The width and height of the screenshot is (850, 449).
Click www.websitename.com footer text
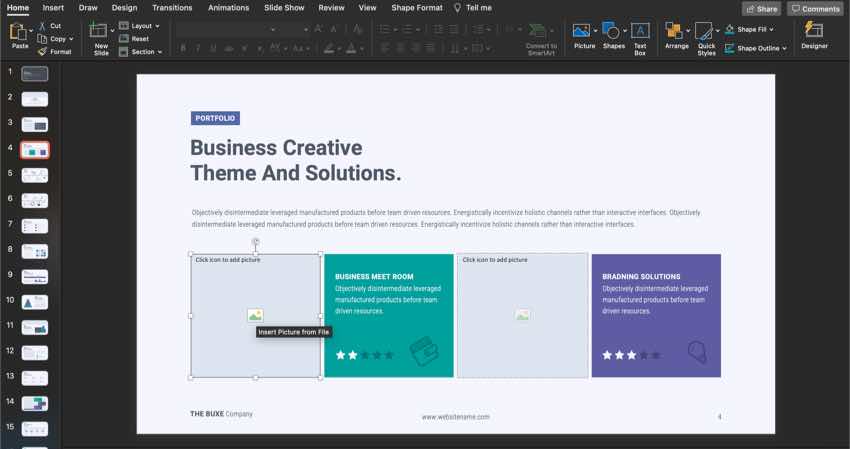[455, 417]
